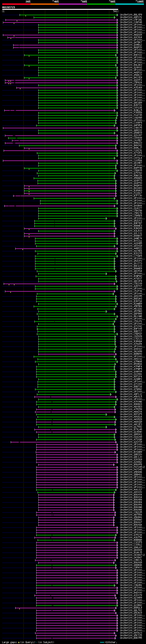The image size is (146, 644).
Task: Select the query end position 541
Action: coord(115,11)
